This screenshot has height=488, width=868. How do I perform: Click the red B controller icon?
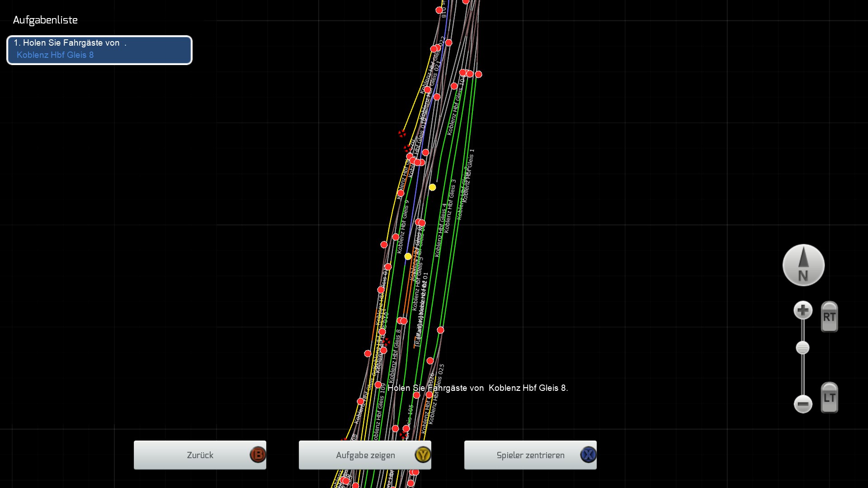point(258,455)
